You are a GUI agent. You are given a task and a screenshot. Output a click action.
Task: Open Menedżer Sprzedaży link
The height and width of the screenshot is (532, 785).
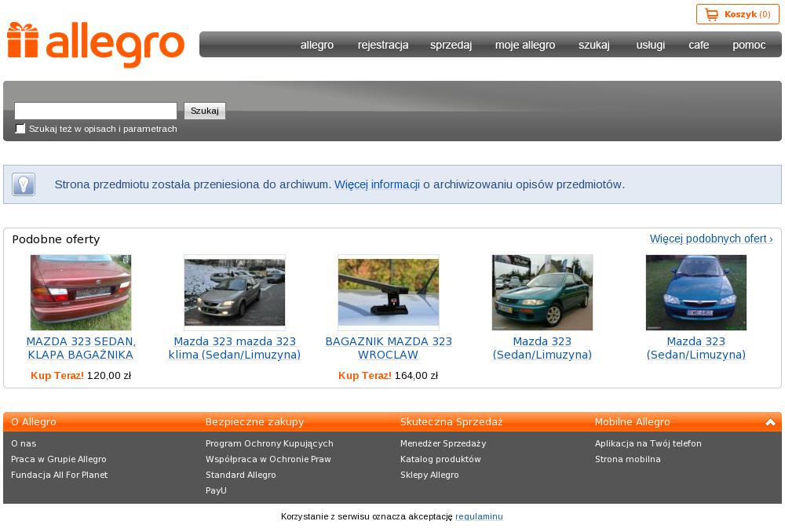point(443,443)
